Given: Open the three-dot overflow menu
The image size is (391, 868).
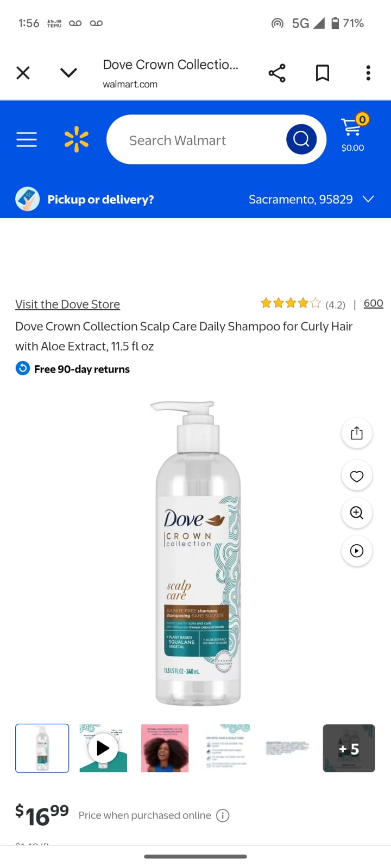Looking at the screenshot, I should [368, 73].
